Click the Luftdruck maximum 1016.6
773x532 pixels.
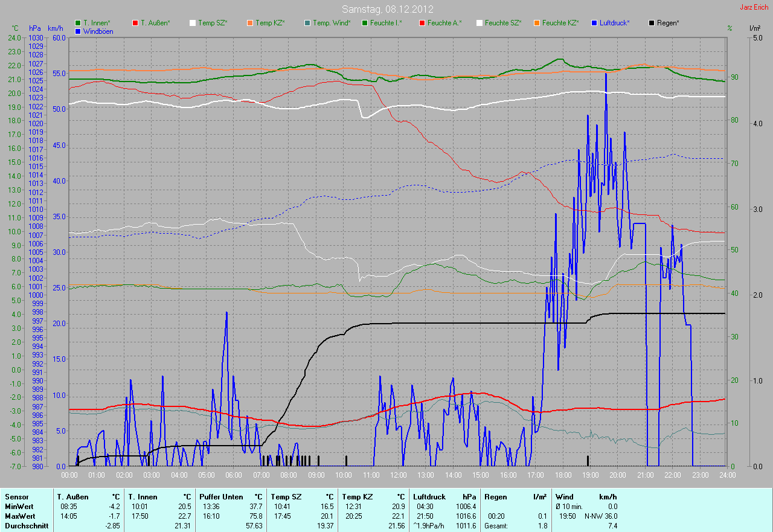point(466,516)
